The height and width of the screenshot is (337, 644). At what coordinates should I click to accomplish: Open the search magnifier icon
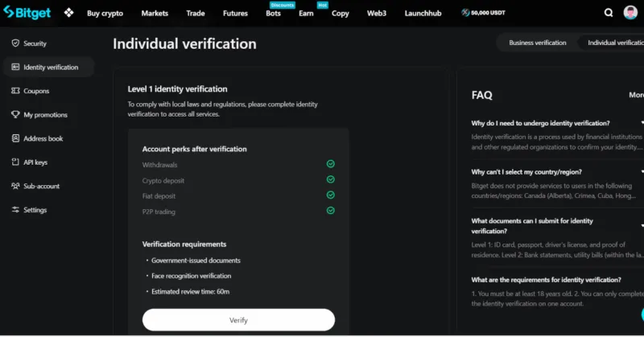[609, 13]
